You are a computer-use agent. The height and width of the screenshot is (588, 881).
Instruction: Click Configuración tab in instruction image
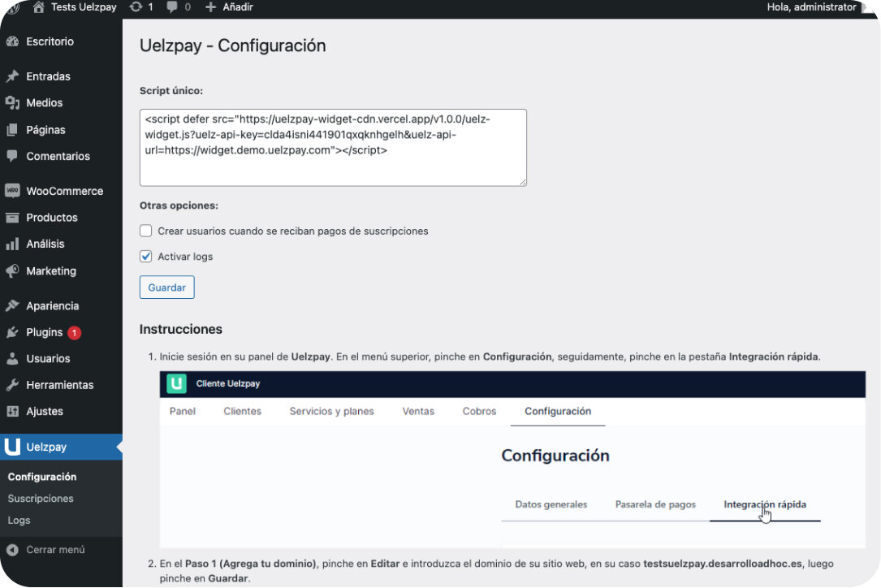click(558, 412)
